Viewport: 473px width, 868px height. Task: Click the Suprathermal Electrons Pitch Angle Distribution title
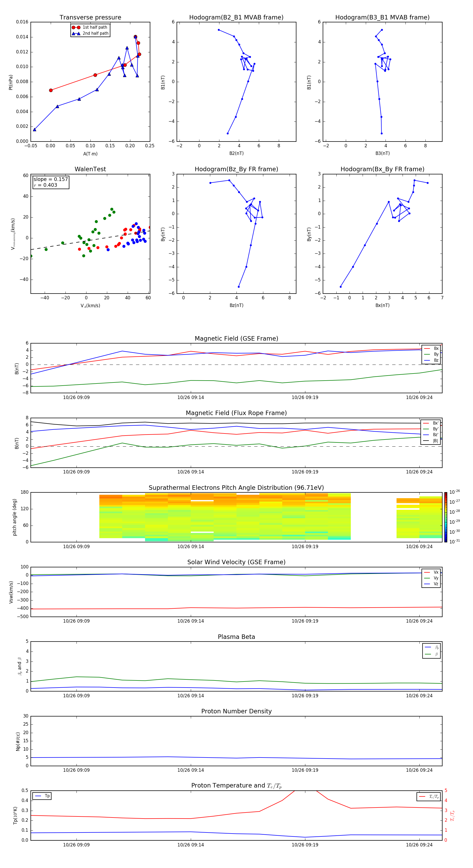pyautogui.click(x=236, y=488)
